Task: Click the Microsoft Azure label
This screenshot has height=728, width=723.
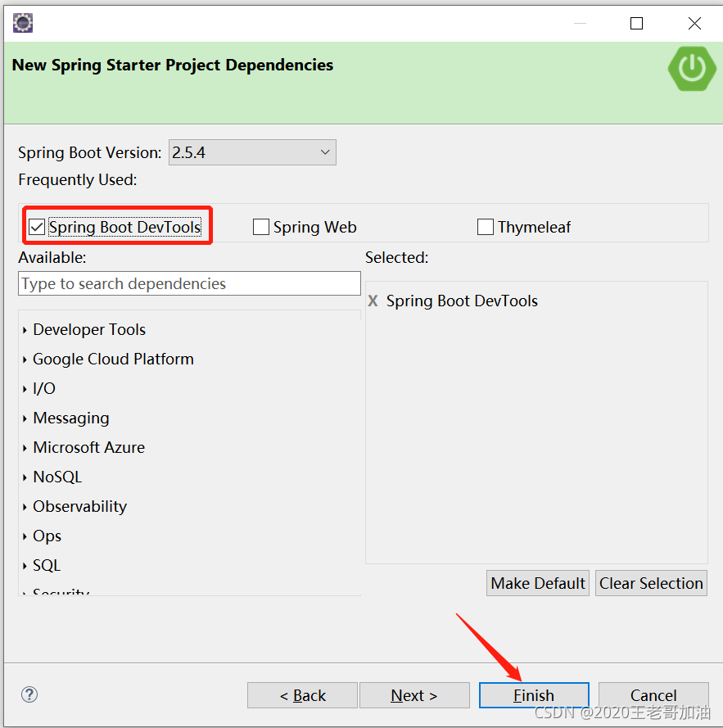Action: point(88,448)
